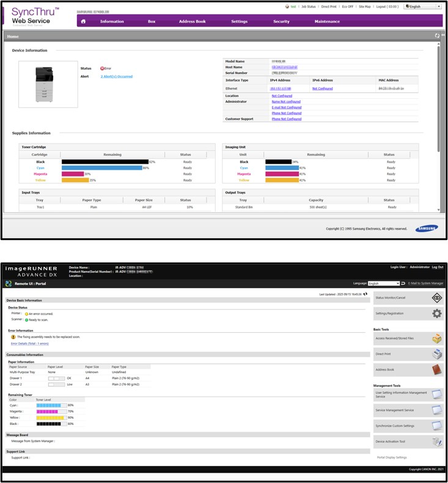This screenshot has width=448, height=483.
Task: Click E-Mail to System Manager link
Action: tap(425, 283)
